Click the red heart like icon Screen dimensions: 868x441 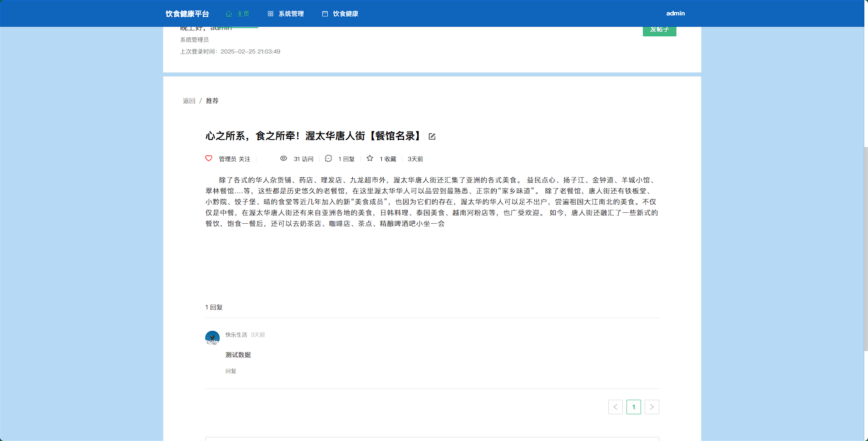click(209, 158)
